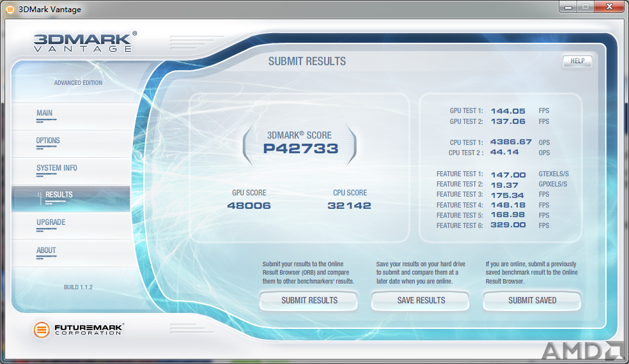The width and height of the screenshot is (629, 364).
Task: Click the ADVANCED EDITION label
Action: (78, 82)
